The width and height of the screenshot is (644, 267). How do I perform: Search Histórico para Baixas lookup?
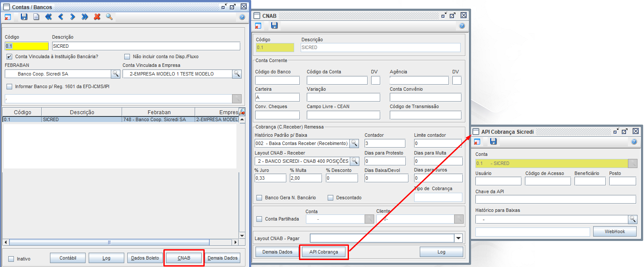tap(632, 219)
